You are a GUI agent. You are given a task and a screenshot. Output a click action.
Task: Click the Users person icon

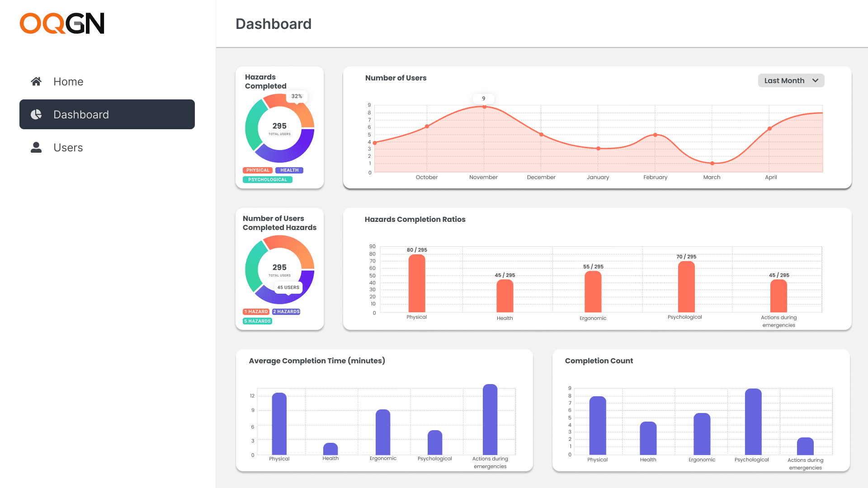pos(36,147)
